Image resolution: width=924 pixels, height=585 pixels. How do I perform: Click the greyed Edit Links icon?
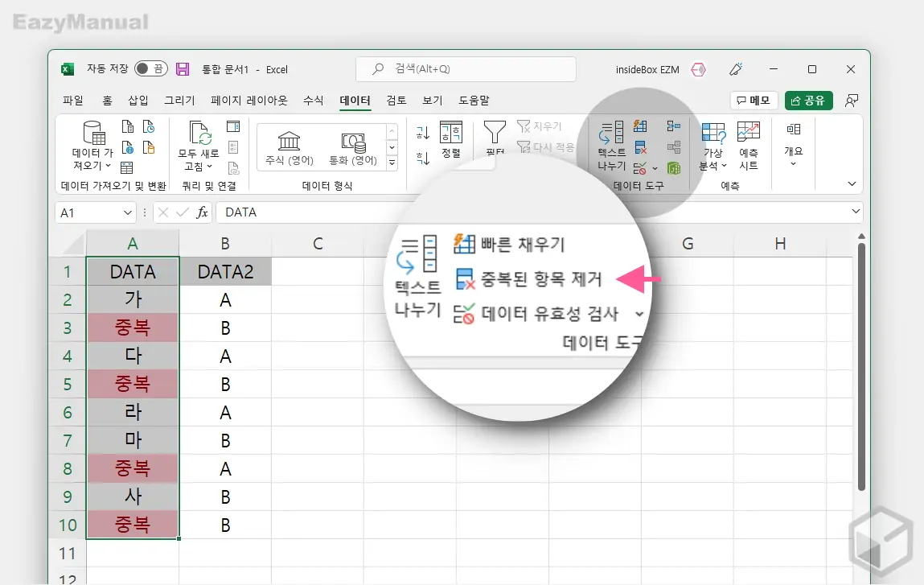click(233, 168)
